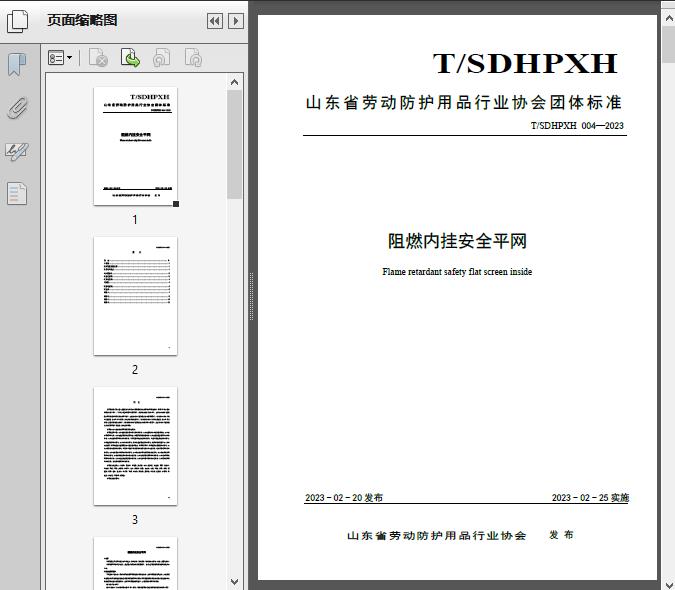Open the thumbnail options dropdown menu

[x=60, y=58]
